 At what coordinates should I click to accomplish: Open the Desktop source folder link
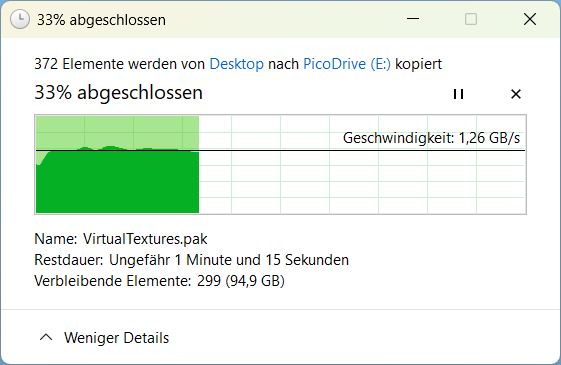[x=236, y=64]
